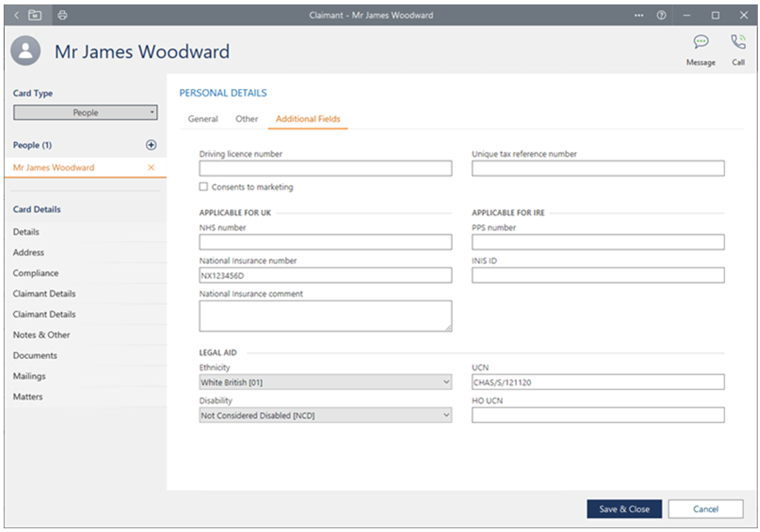The width and height of the screenshot is (760, 532).
Task: Open the three-dots more options menu
Action: (638, 15)
